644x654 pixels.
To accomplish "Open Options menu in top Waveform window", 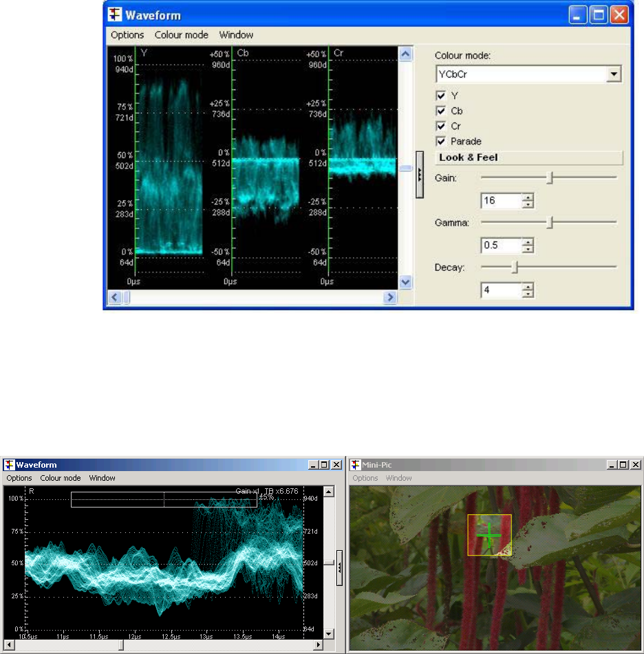I will (x=127, y=35).
